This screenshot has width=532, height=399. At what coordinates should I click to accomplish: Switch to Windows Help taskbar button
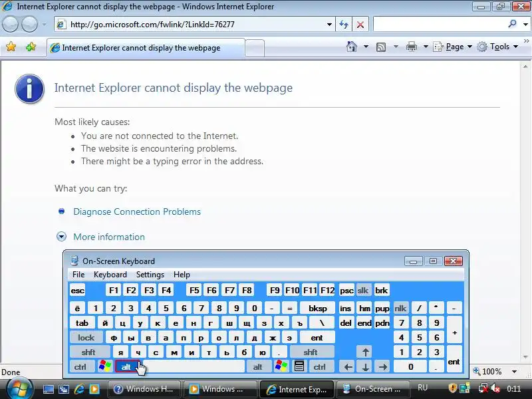point(144,389)
